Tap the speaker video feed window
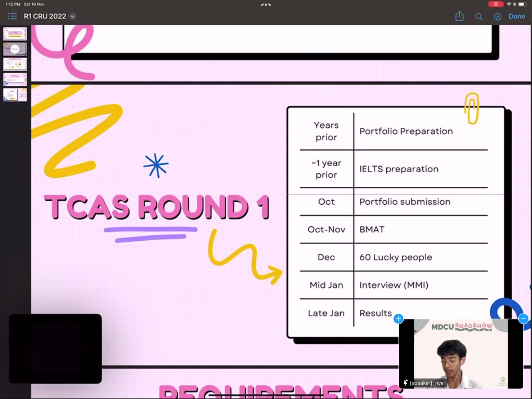 point(461,353)
